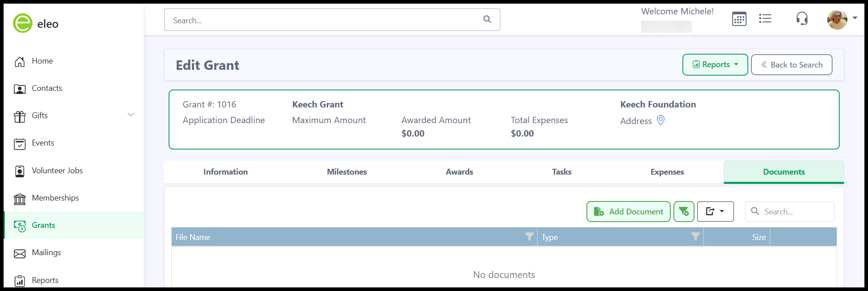This screenshot has width=868, height=291.
Task: Click the documents Search field
Action: pos(790,211)
